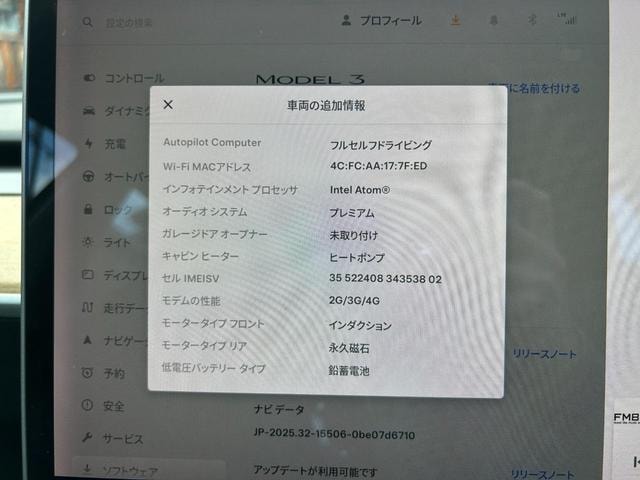Screen dimensions: 640x480
Task: Open the プロフィール profile menu
Action: (381, 20)
